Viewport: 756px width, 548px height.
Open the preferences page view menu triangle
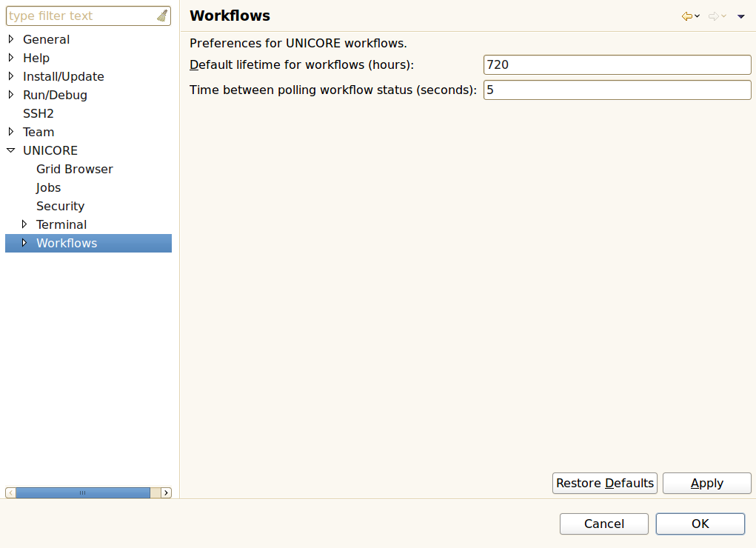(x=741, y=16)
